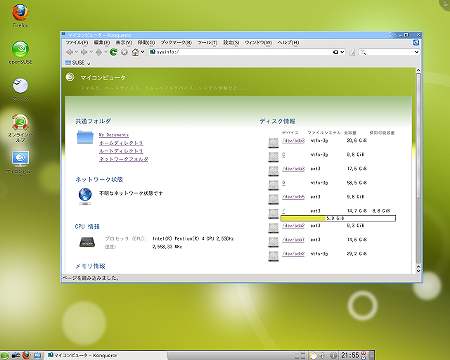Click the Konqueror throbber icon at menu bar right
Viewport: 450px width, 360px height.
(416, 42)
